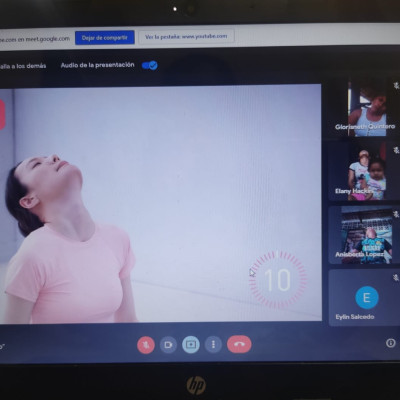The image size is (400, 400).
Task: Click muted mic icon on Elany Hackins tile
Action: (x=396, y=150)
